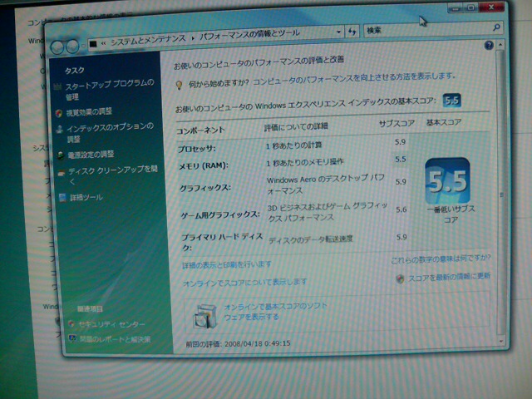Click the vertical scrollbar down arrow
532x399 pixels.
[501, 341]
